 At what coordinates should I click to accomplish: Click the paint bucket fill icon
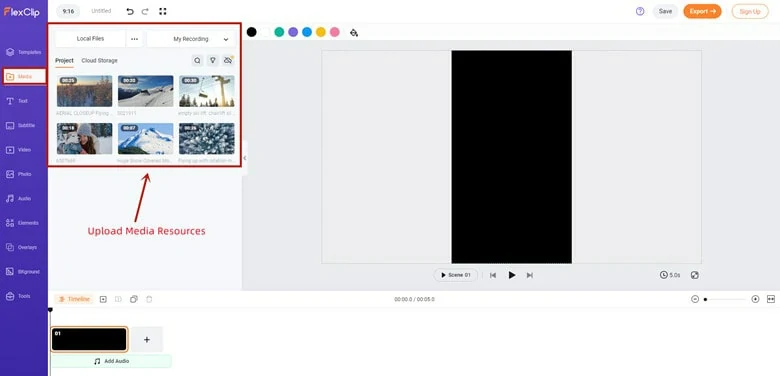point(354,32)
